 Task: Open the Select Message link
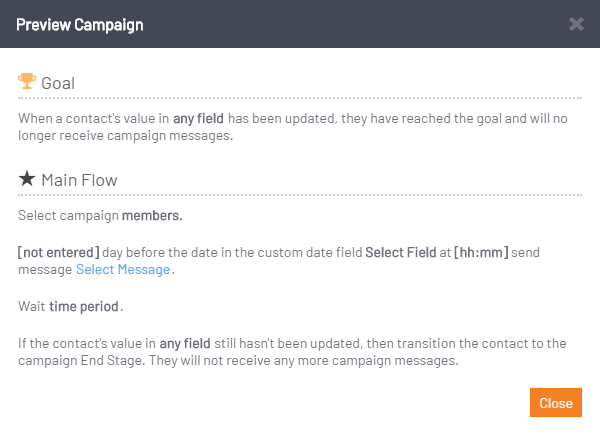[123, 269]
